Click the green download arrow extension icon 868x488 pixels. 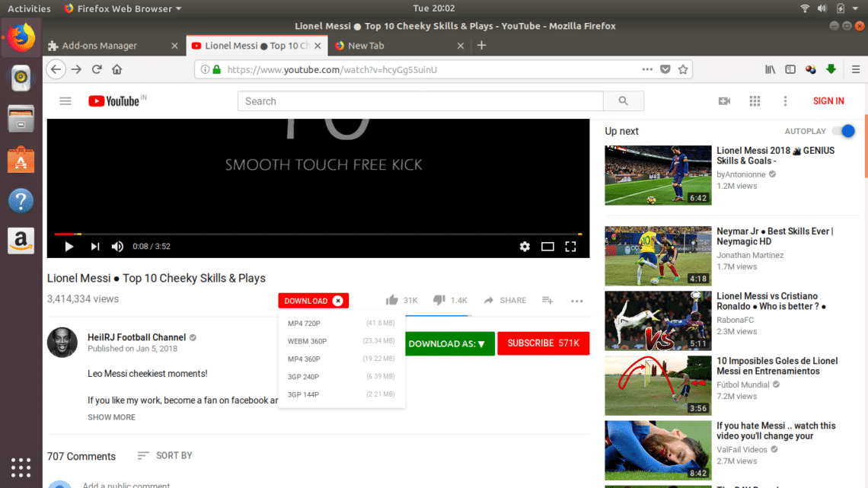pyautogui.click(x=831, y=70)
